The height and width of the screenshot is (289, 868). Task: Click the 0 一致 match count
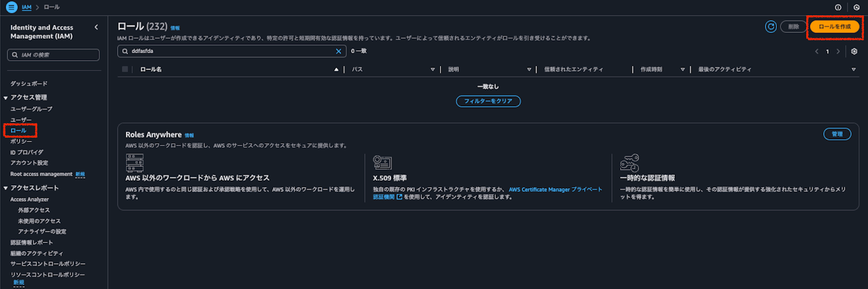(359, 51)
